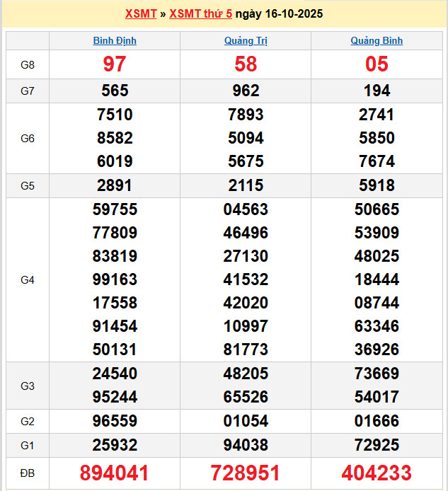Click the red G8 number 58
The image size is (448, 491).
point(246,64)
